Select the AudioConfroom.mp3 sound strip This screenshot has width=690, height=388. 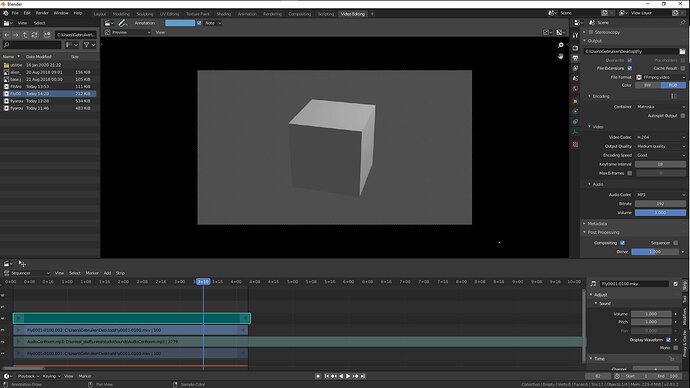298,342
